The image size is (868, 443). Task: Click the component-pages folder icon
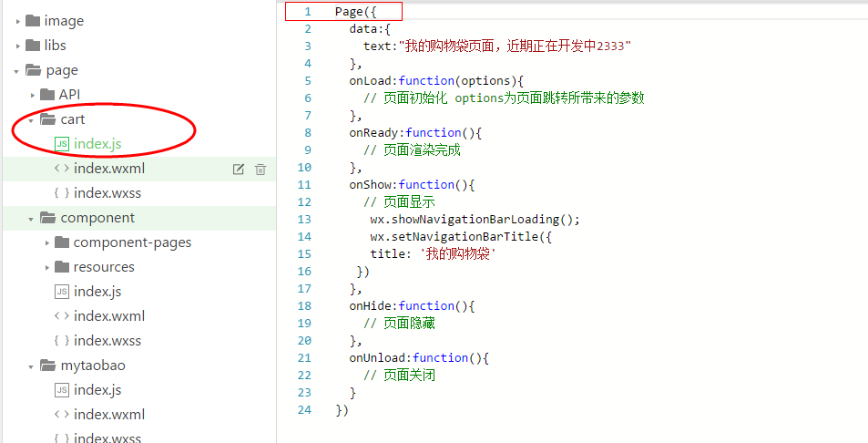(x=62, y=242)
